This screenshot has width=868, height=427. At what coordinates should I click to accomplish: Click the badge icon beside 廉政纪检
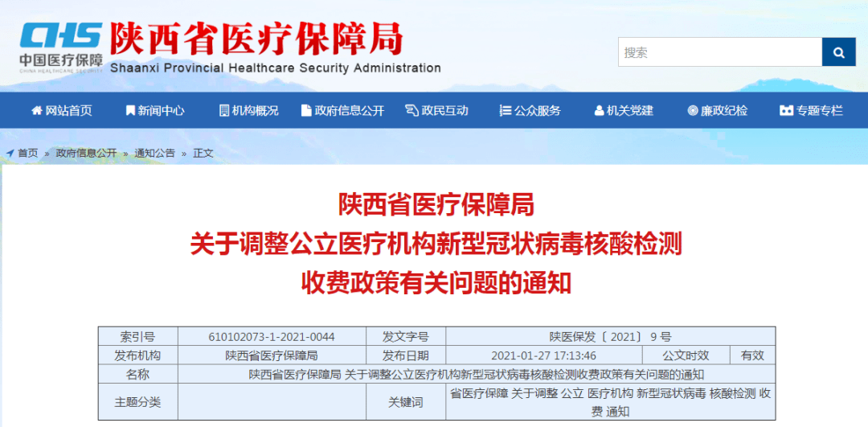tap(693, 111)
